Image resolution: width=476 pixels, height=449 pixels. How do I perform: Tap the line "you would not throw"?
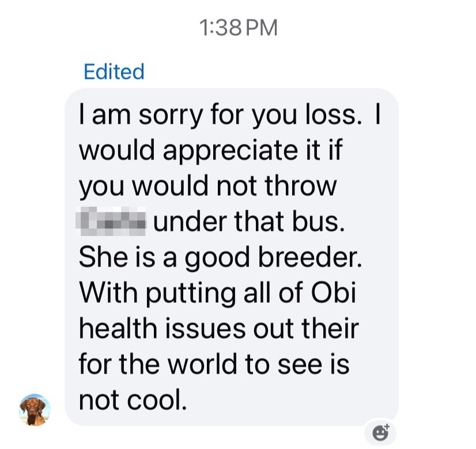pyautogui.click(x=207, y=186)
